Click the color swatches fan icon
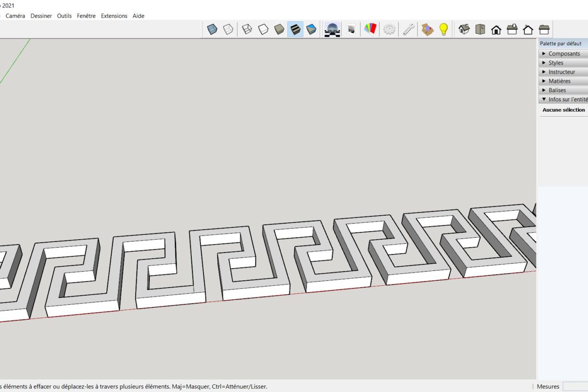Viewport: 588px width, 392px height. coord(370,29)
